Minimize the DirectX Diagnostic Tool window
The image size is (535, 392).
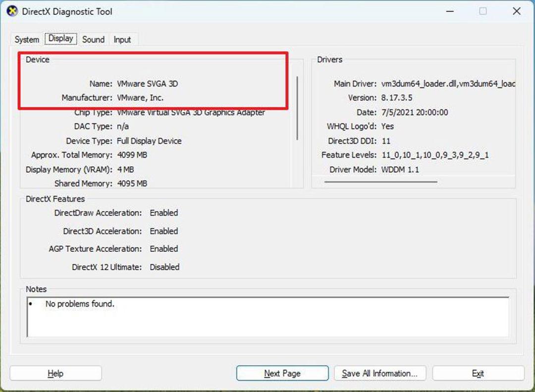tap(450, 11)
